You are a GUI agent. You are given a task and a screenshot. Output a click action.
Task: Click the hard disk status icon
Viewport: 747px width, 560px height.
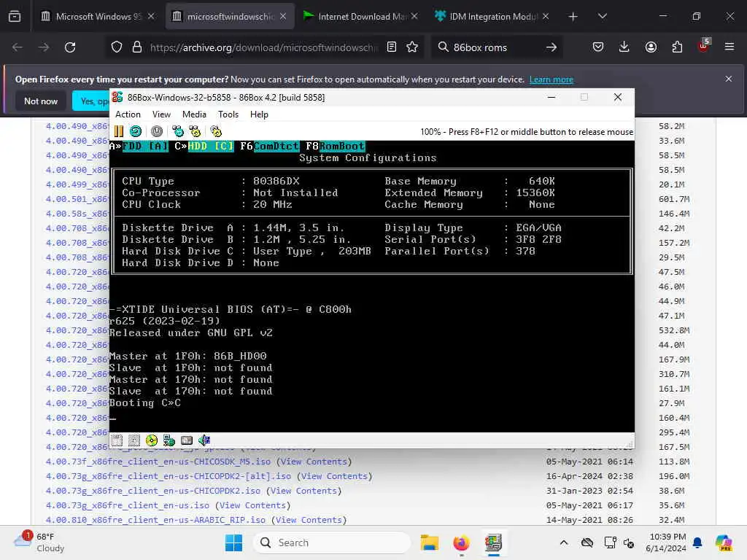tap(187, 440)
